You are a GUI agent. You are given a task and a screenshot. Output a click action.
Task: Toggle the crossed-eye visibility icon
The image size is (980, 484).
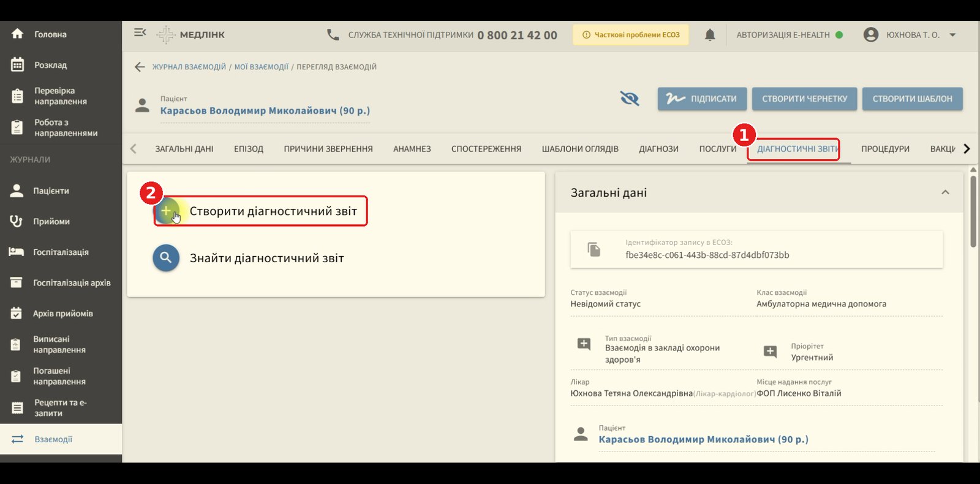(x=630, y=98)
